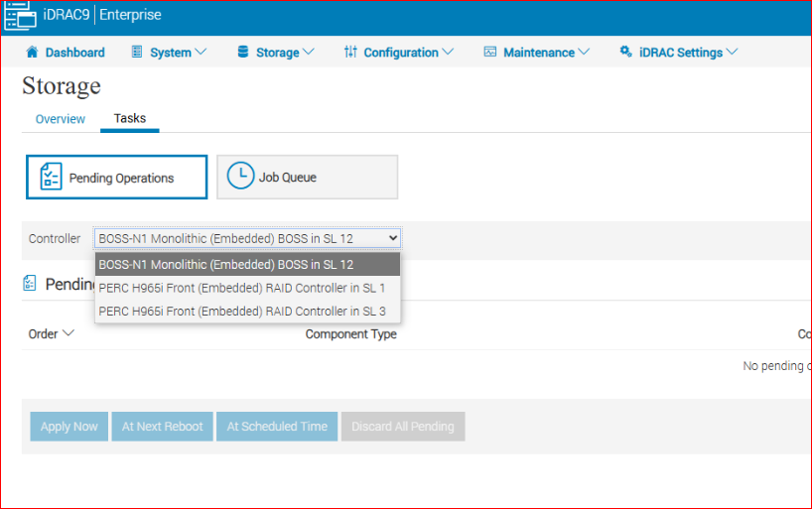The height and width of the screenshot is (509, 812).
Task: Expand the Controller dropdown box
Action: pyautogui.click(x=248, y=238)
